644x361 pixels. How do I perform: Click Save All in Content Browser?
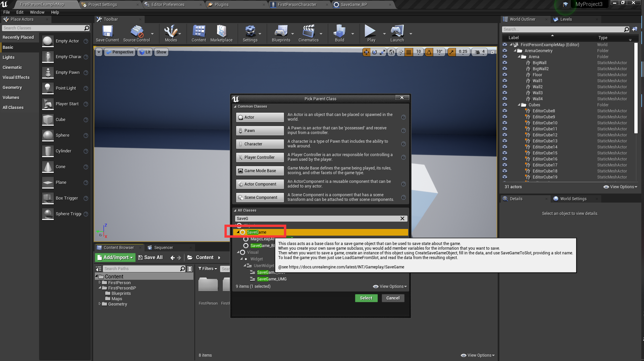150,257
